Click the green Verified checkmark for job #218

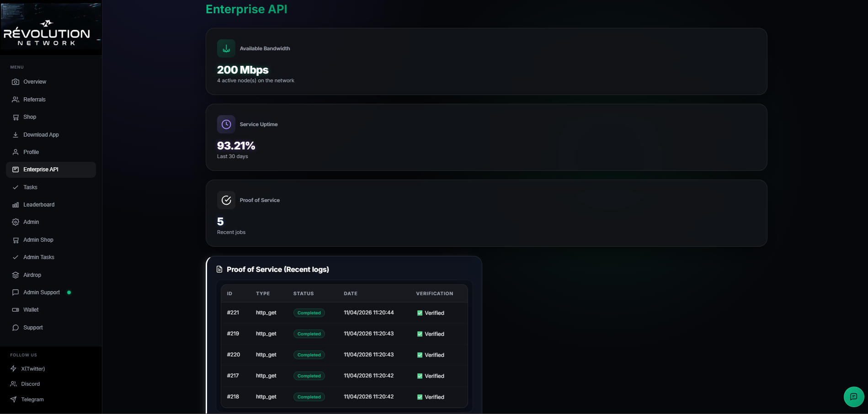point(420,397)
